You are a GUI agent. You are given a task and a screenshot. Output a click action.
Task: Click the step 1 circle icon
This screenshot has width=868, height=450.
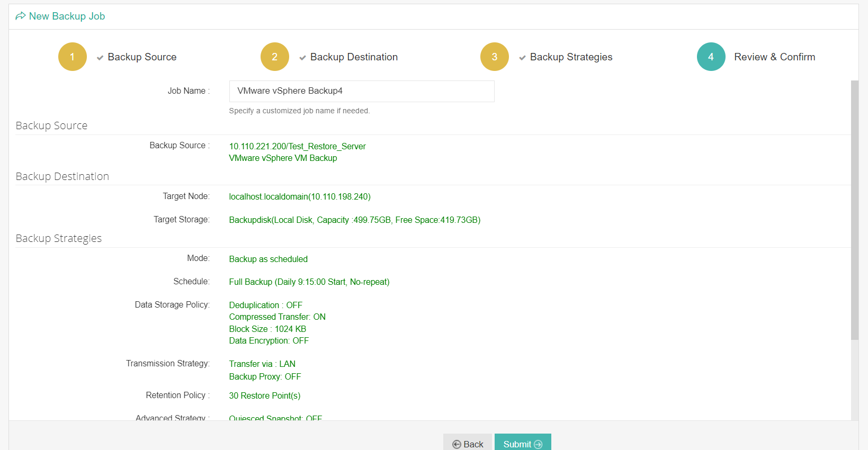pos(73,57)
